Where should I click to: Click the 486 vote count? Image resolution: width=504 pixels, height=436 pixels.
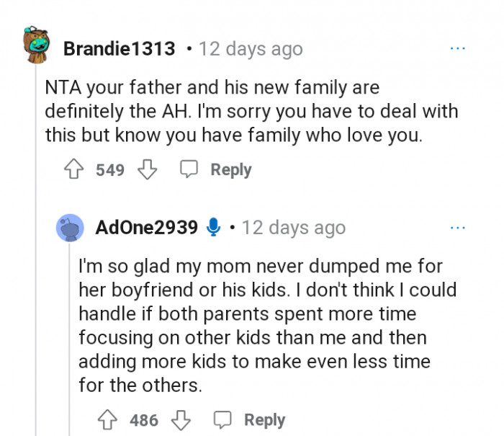click(144, 419)
